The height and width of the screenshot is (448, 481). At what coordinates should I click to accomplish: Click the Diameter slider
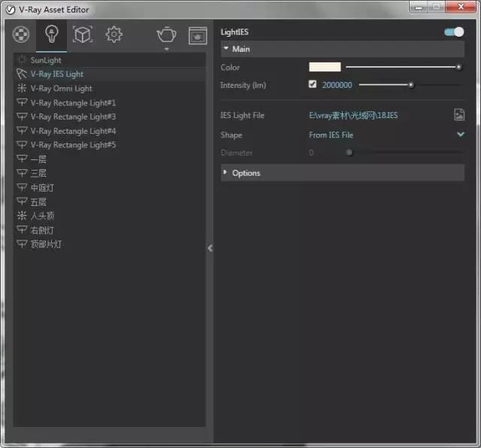404,153
